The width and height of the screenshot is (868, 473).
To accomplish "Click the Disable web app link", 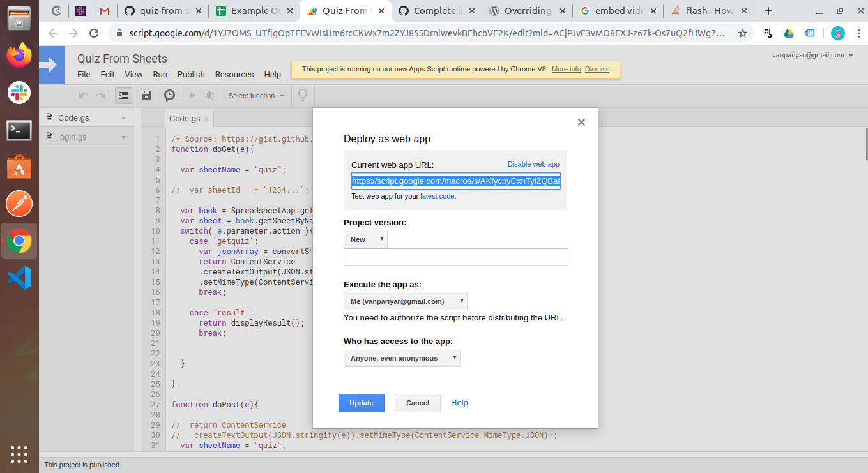I will 533,164.
